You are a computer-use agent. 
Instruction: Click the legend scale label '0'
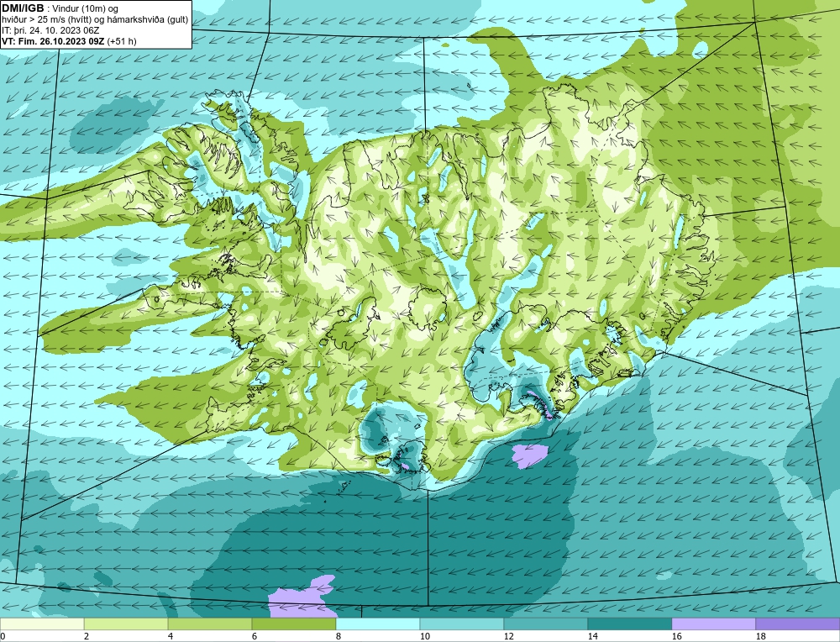tap(3, 636)
